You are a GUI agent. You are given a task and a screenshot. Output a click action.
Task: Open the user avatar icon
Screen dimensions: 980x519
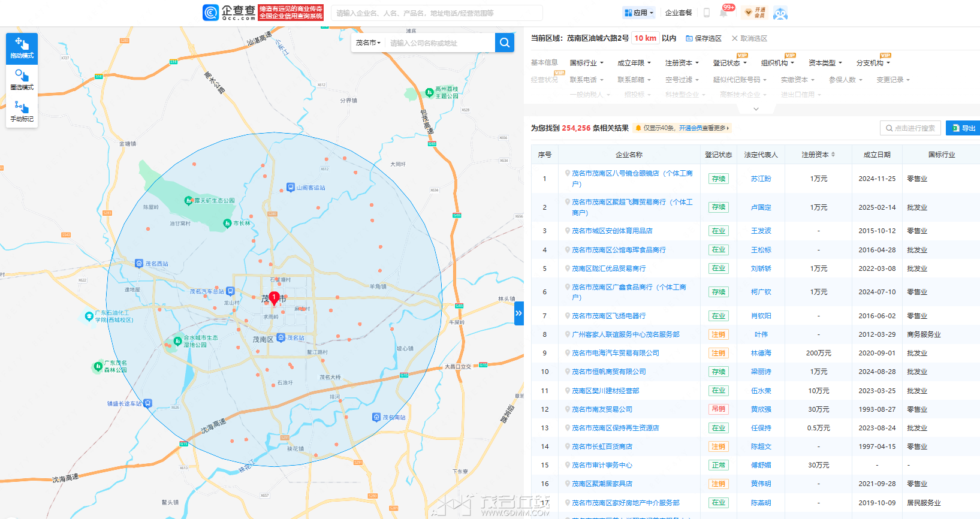click(x=780, y=13)
